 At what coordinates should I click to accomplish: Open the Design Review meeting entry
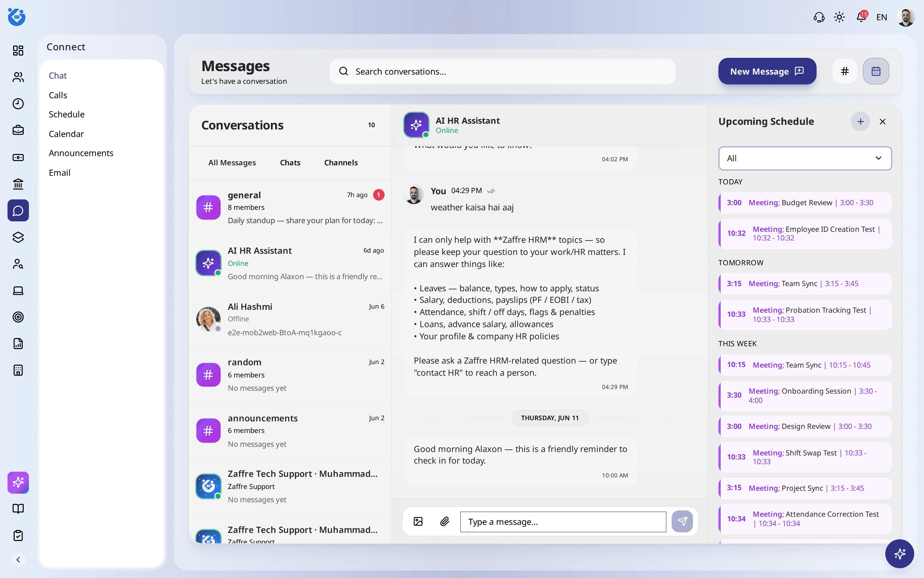(805, 426)
